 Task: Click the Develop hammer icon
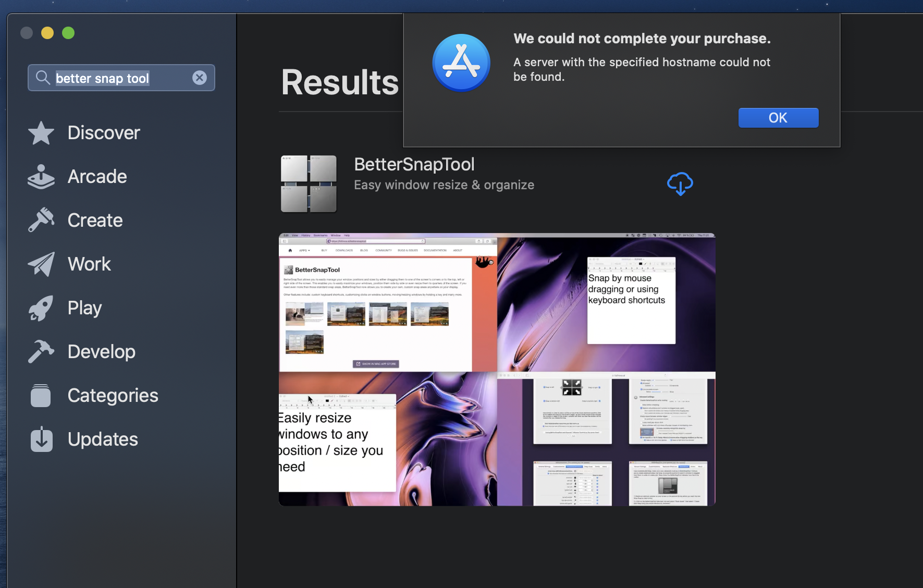pyautogui.click(x=41, y=352)
